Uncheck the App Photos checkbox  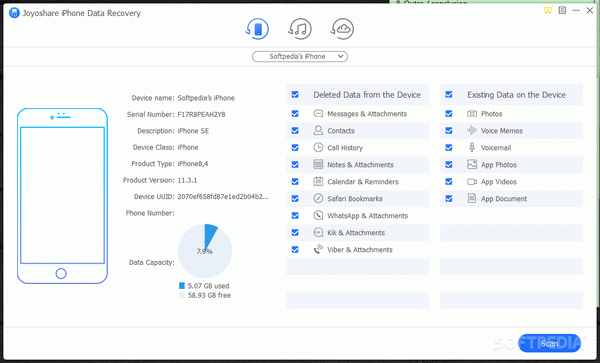click(x=449, y=164)
